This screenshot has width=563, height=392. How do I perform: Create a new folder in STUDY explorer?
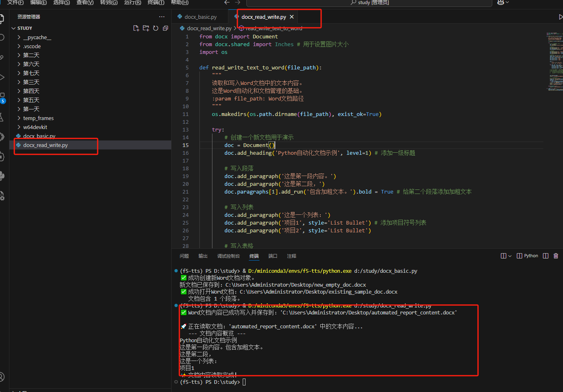[x=146, y=28]
